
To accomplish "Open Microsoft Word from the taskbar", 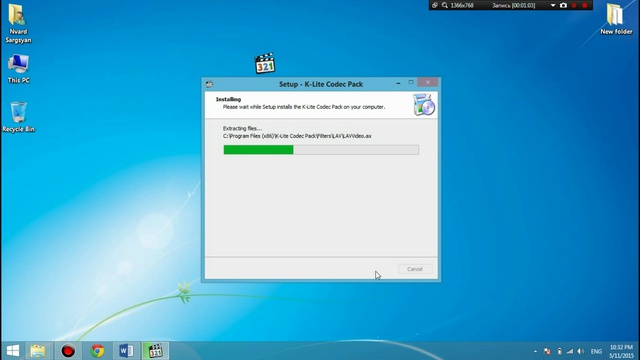I will tap(126, 351).
